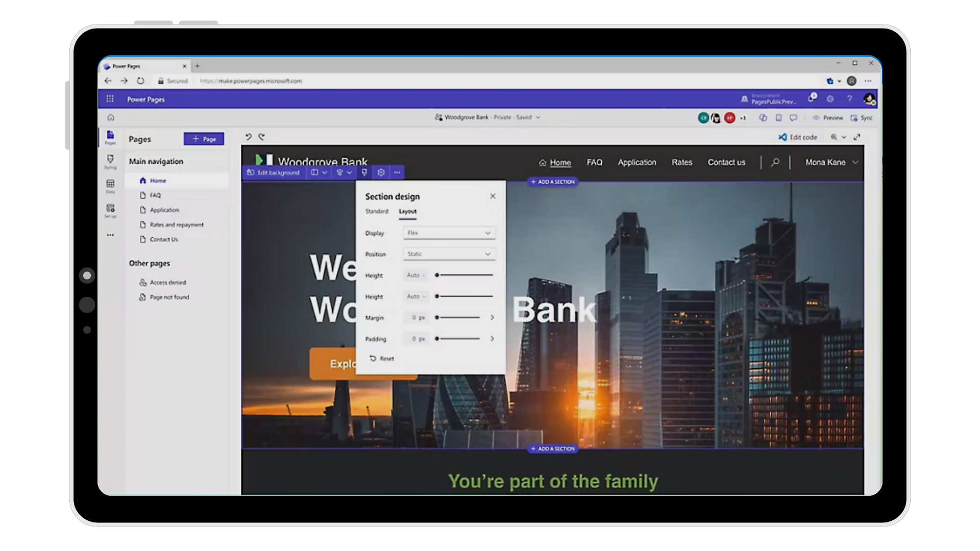The height and width of the screenshot is (551, 980).
Task: Click the red KP collaborator avatar
Action: (x=730, y=118)
